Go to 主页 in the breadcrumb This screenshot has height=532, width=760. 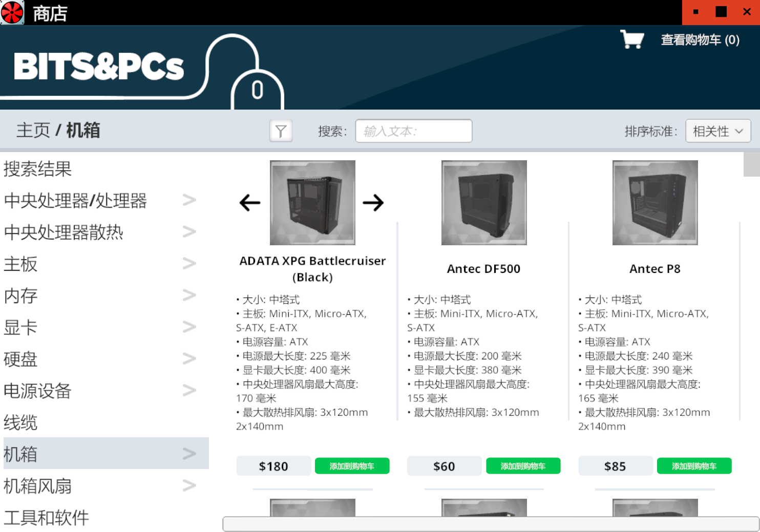click(33, 130)
